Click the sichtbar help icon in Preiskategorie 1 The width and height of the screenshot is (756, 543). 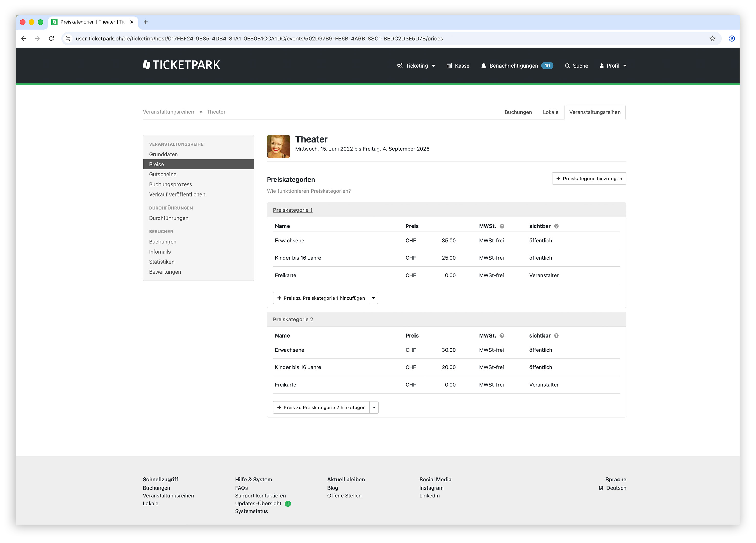(556, 226)
